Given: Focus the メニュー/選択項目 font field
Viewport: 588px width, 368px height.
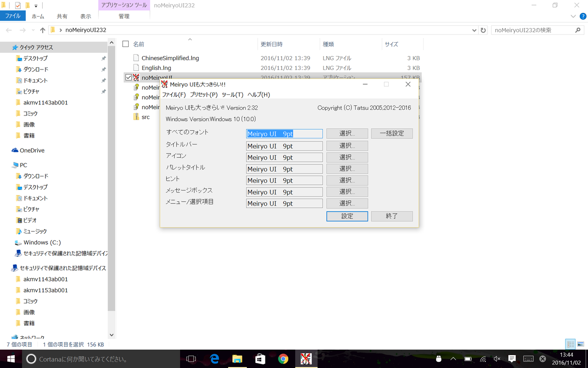Looking at the screenshot, I should coord(284,203).
